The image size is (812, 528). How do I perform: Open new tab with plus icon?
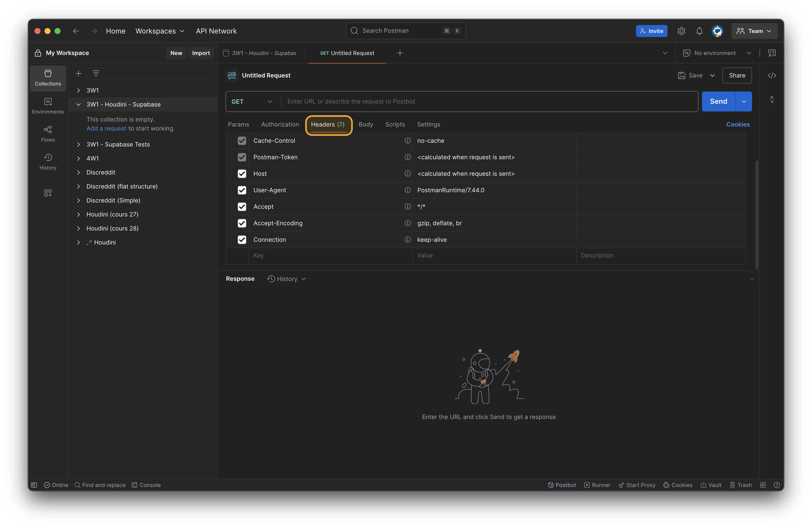point(400,53)
